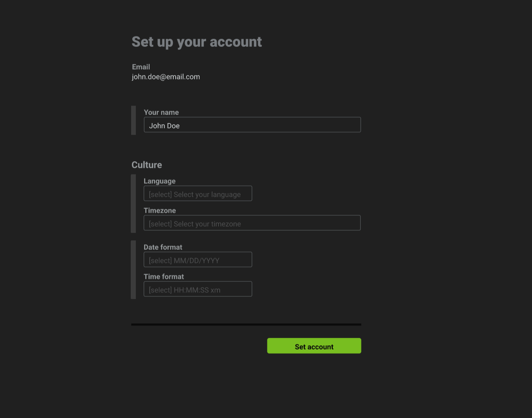
Task: Click the 'Culture' section heading
Action: [146, 165]
